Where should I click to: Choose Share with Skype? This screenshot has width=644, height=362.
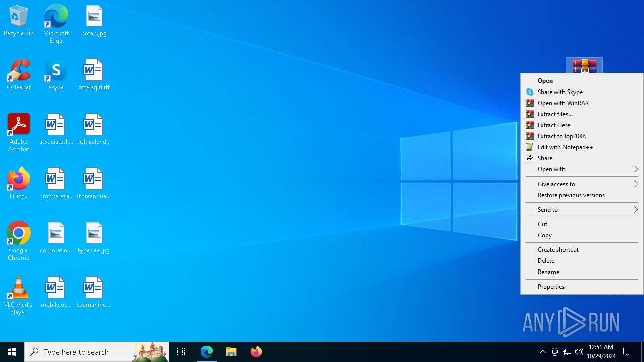click(582, 92)
